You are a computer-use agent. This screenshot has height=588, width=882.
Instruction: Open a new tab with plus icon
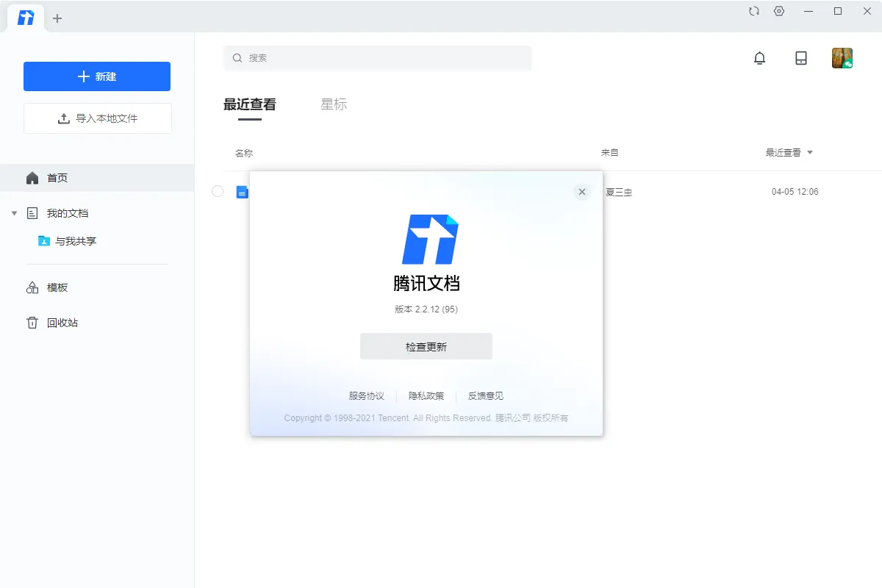57,18
